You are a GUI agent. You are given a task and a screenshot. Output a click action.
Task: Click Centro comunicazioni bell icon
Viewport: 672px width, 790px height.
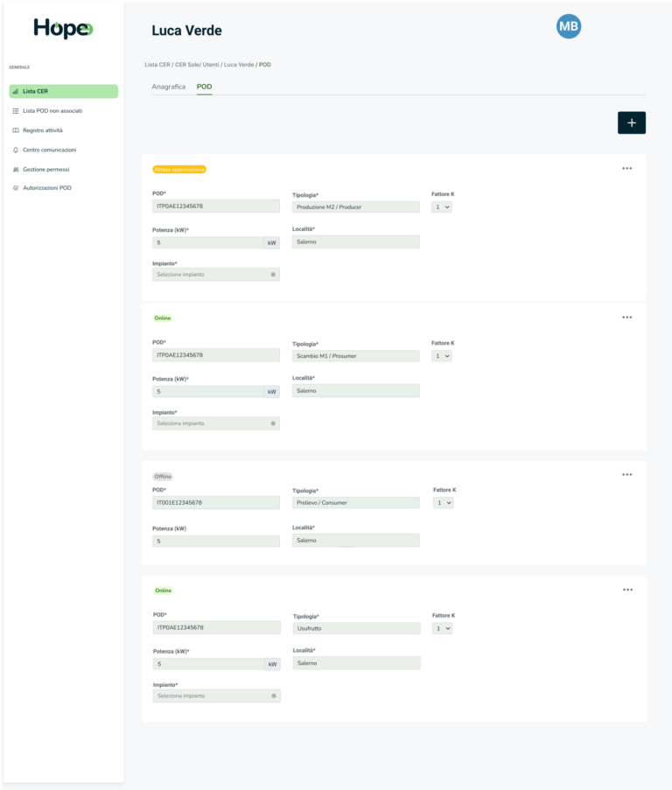16,150
